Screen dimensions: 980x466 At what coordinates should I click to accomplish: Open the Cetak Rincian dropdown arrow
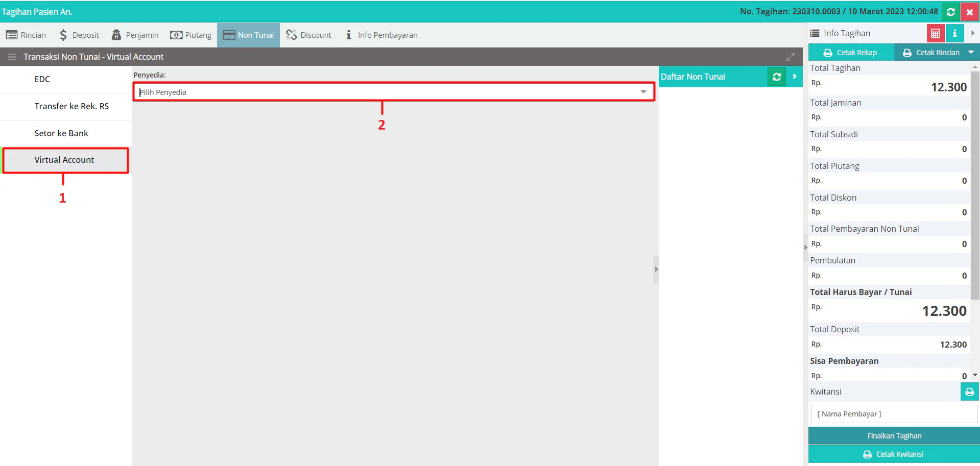(971, 52)
